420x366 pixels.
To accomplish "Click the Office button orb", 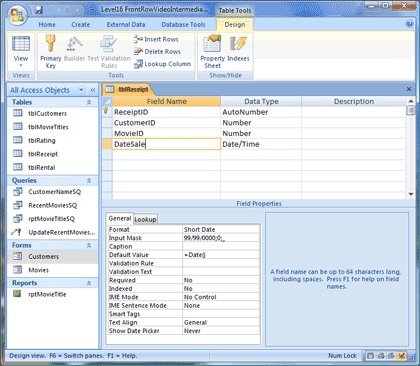I will click(x=17, y=16).
